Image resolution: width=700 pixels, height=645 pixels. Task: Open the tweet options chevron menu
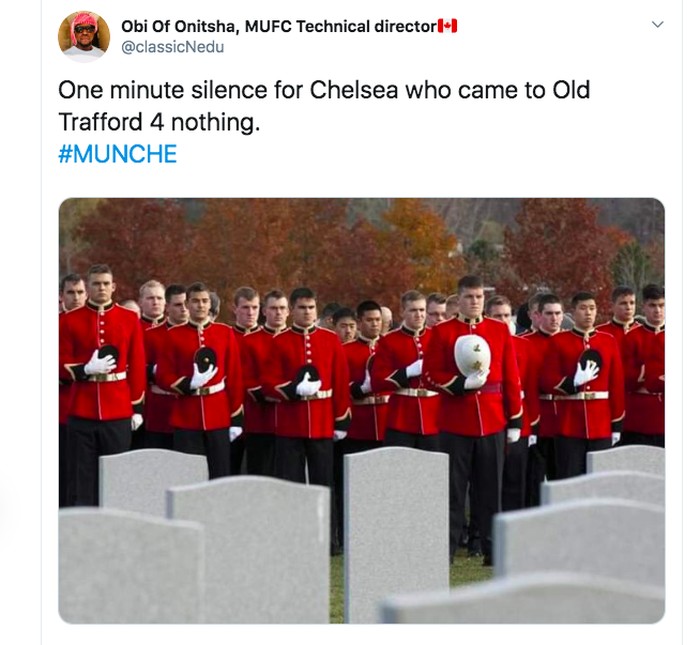[658, 25]
